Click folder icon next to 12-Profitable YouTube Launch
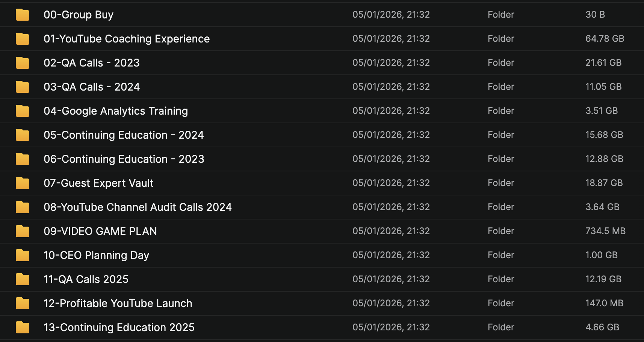 click(23, 303)
